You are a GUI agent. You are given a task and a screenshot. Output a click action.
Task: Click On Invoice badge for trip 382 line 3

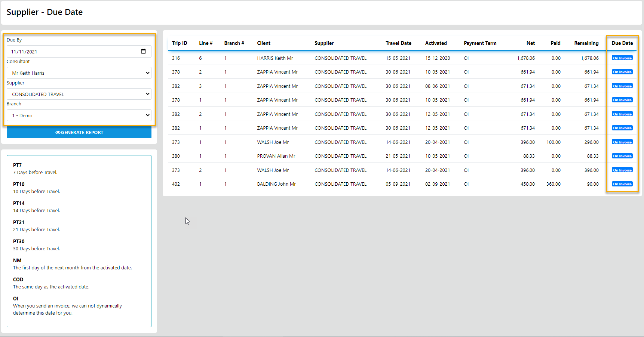pos(622,86)
